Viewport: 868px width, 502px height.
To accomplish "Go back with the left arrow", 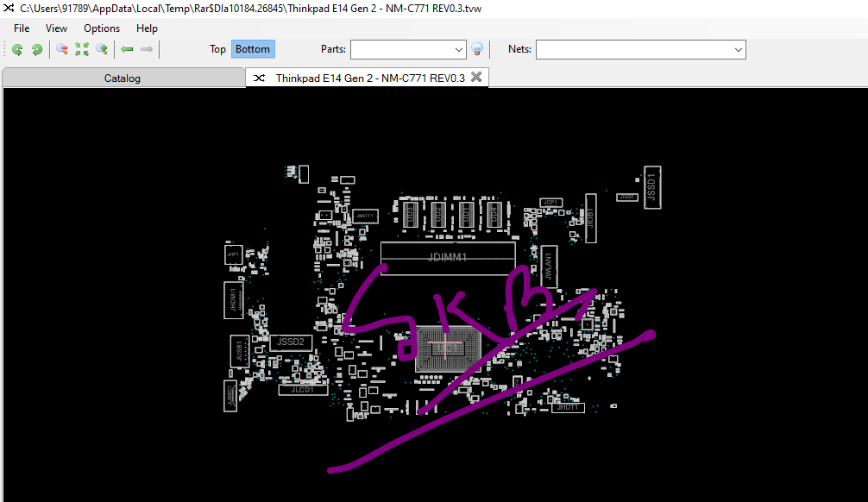I will (127, 50).
